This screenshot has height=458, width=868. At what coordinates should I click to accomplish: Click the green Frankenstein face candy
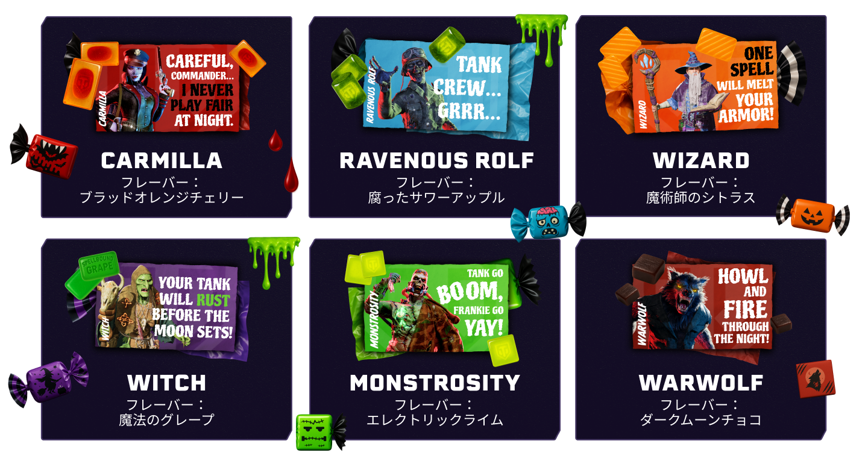tap(321, 431)
